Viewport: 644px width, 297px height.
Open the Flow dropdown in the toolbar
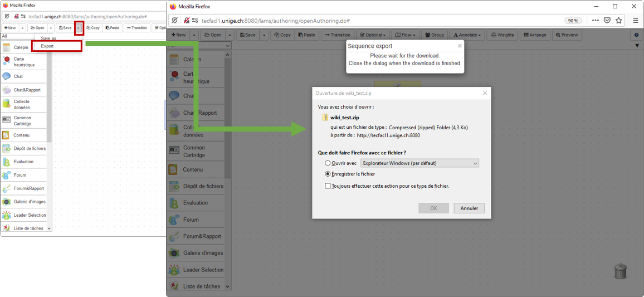406,35
